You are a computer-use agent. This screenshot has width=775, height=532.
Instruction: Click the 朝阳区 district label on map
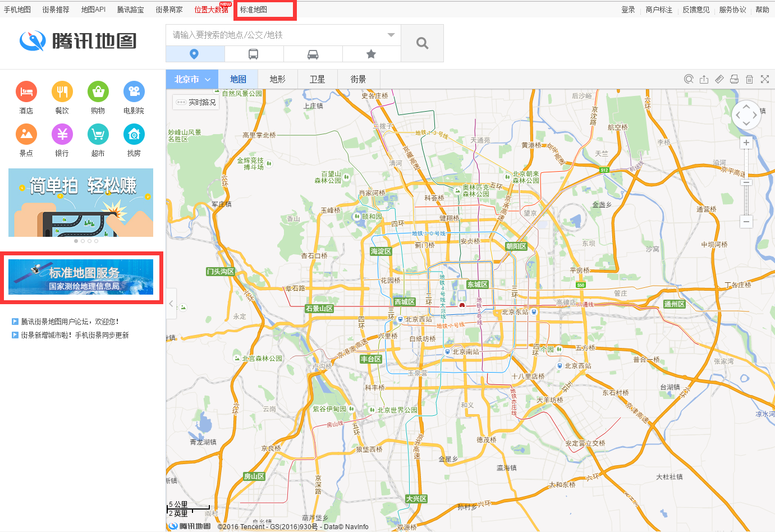(x=516, y=246)
